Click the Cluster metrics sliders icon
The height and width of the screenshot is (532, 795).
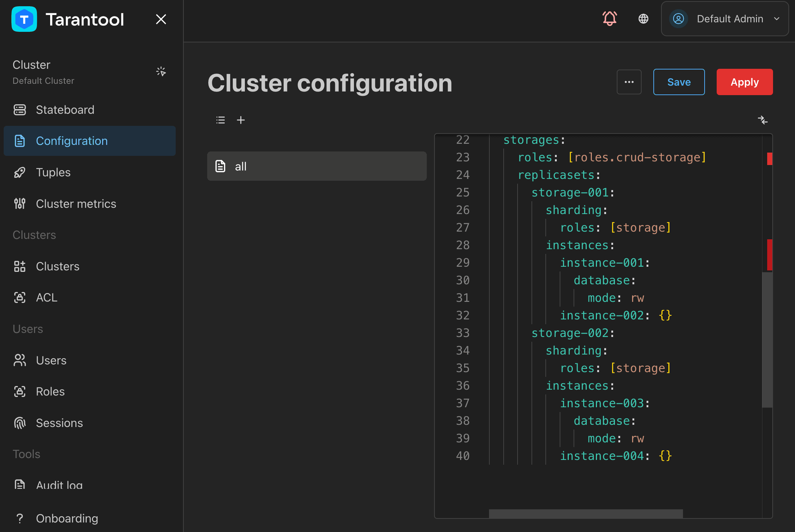tap(20, 204)
